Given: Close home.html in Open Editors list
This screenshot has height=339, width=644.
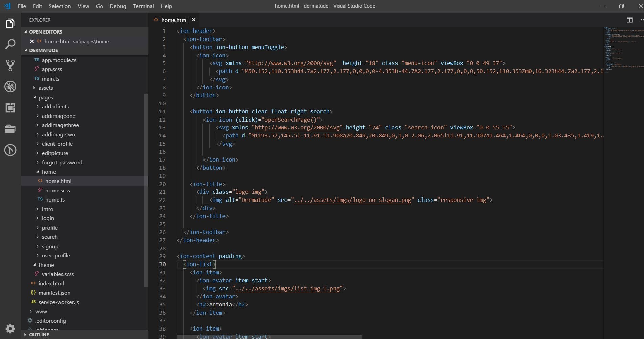Looking at the screenshot, I should tap(31, 41).
